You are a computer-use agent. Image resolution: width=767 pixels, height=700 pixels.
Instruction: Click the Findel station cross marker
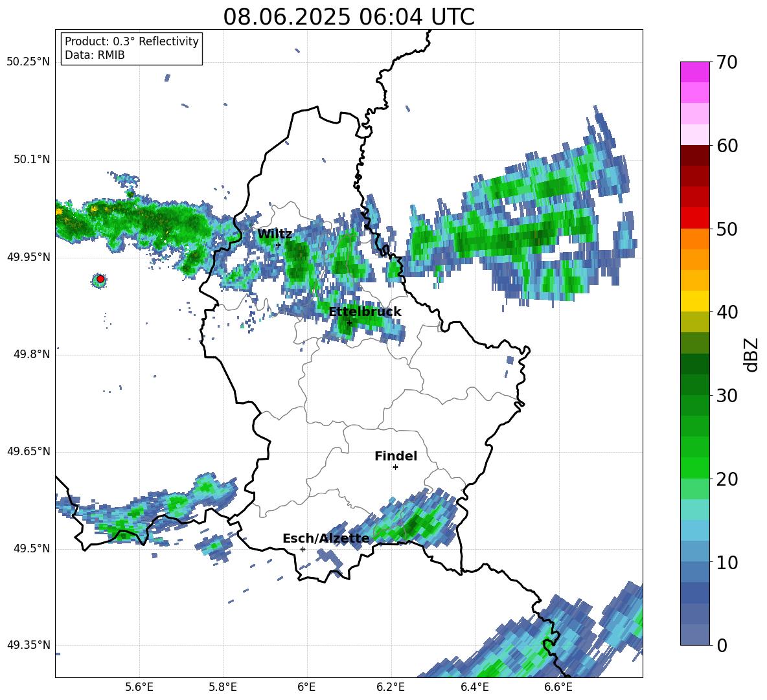point(395,468)
